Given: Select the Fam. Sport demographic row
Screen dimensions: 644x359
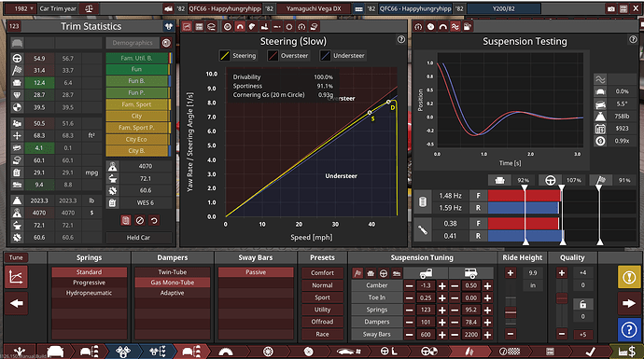Looking at the screenshot, I should tap(138, 104).
